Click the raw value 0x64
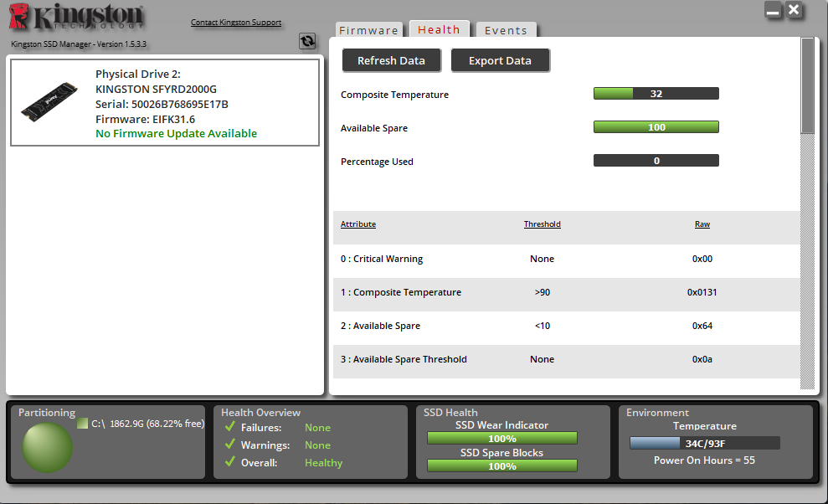Image resolution: width=828 pixels, height=504 pixels. 702,326
